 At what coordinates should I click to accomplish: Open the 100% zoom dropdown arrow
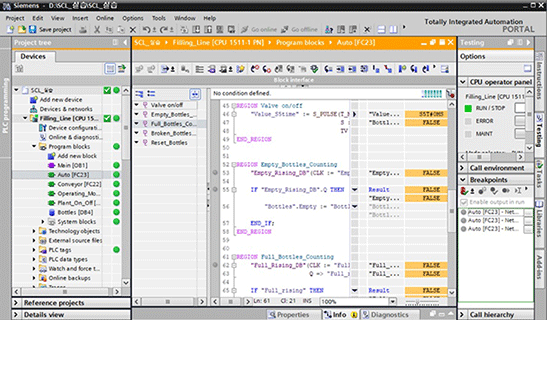coord(393,301)
